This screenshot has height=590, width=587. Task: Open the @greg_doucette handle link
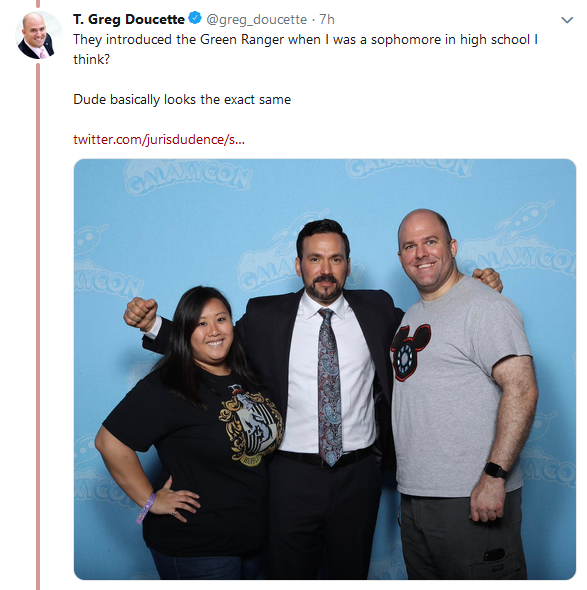[257, 20]
